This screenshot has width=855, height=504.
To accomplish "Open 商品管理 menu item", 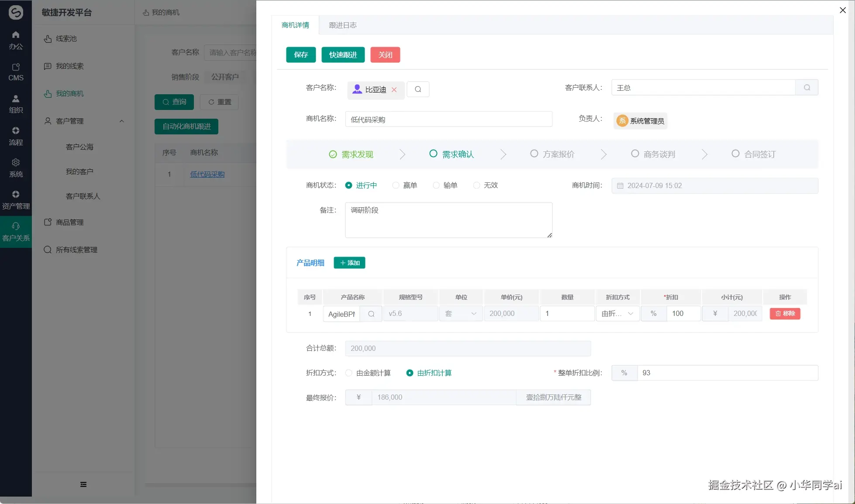I will [70, 222].
